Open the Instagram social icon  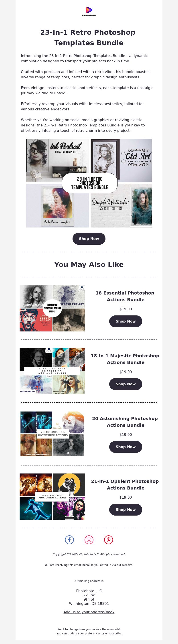89,540
